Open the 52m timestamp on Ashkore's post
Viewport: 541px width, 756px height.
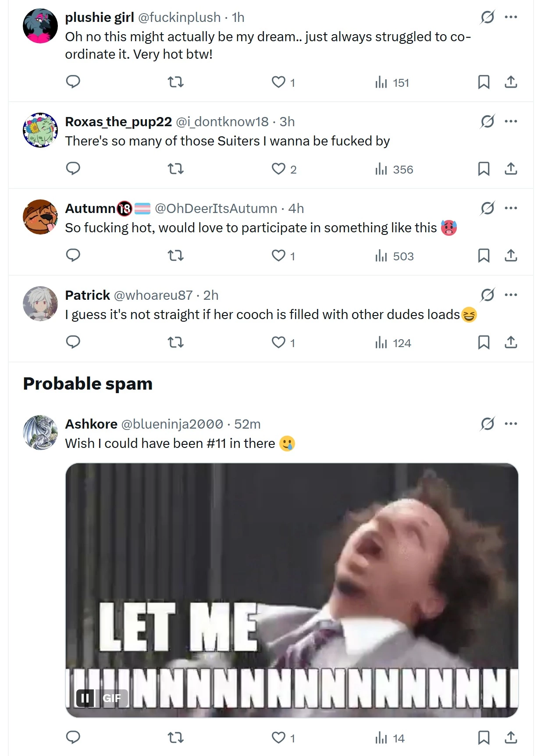(247, 424)
